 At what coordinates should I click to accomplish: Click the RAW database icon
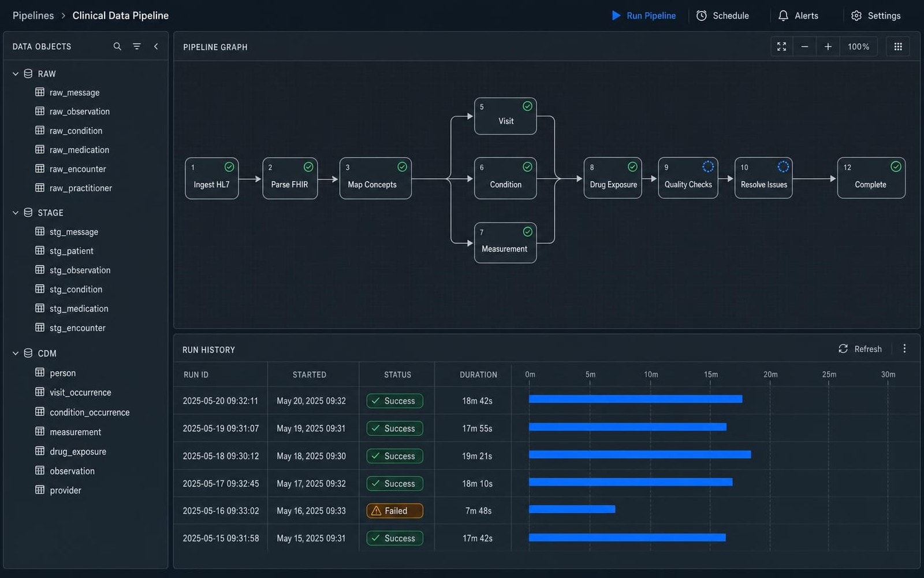pyautogui.click(x=28, y=73)
